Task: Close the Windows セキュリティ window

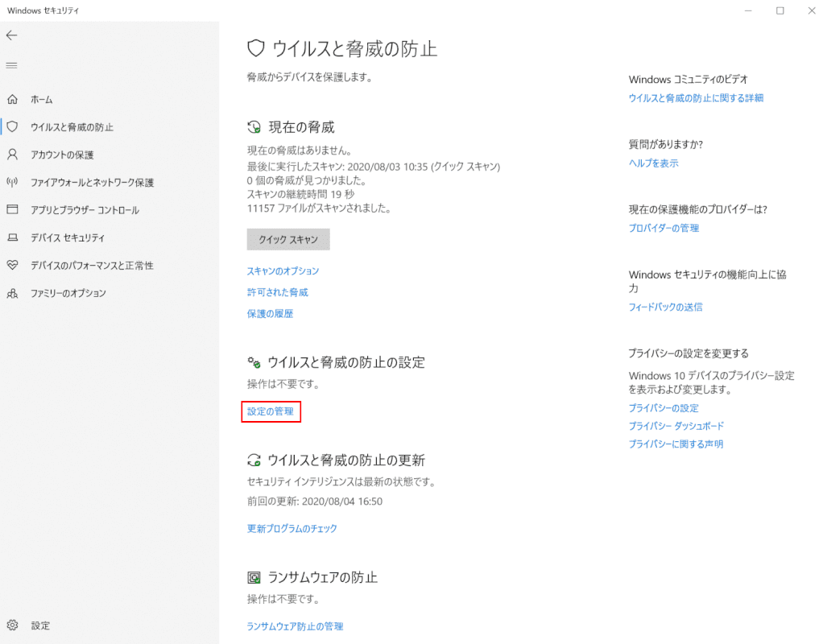Action: 812,10
